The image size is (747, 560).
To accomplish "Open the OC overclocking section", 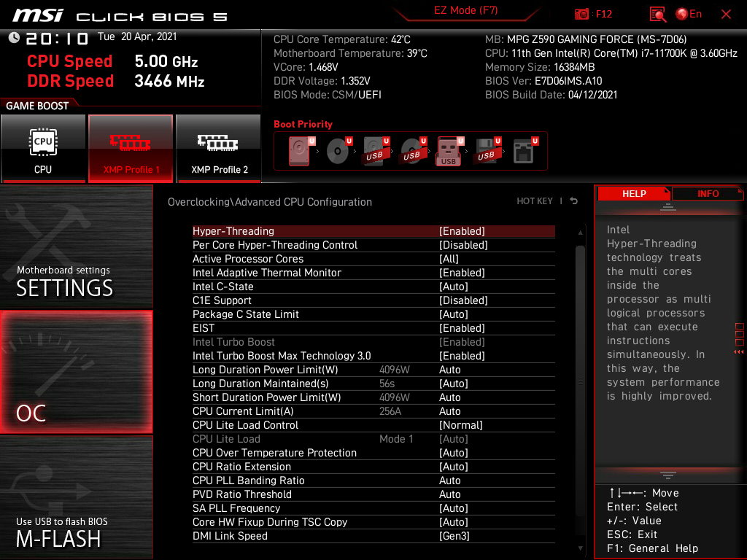I will pos(76,372).
